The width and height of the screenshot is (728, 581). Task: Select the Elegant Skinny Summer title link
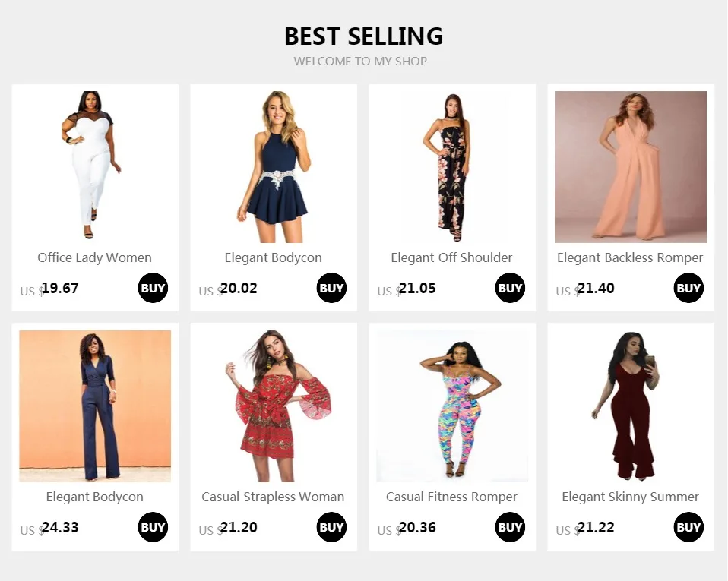coord(631,497)
